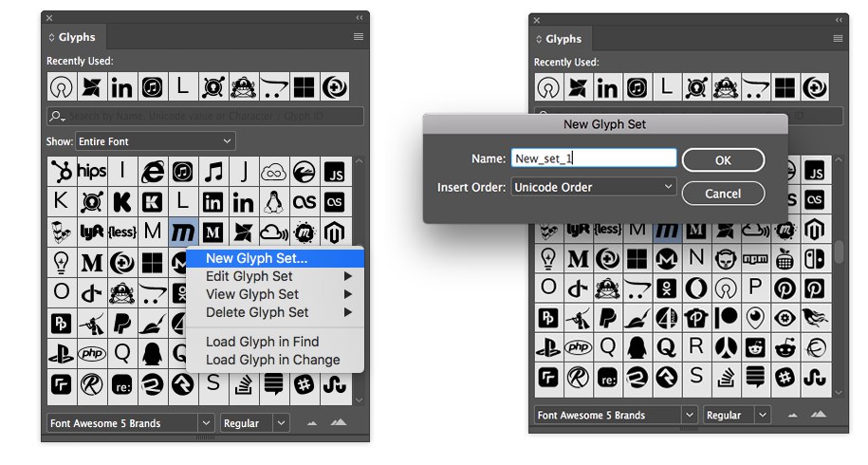Open the Show: Entire Font dropdown
868x465 pixels.
click(156, 141)
